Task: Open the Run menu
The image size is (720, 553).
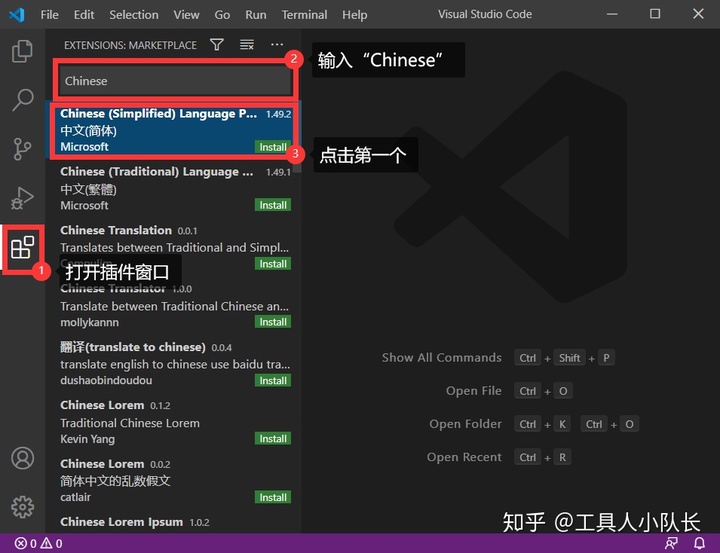Action: coord(255,15)
